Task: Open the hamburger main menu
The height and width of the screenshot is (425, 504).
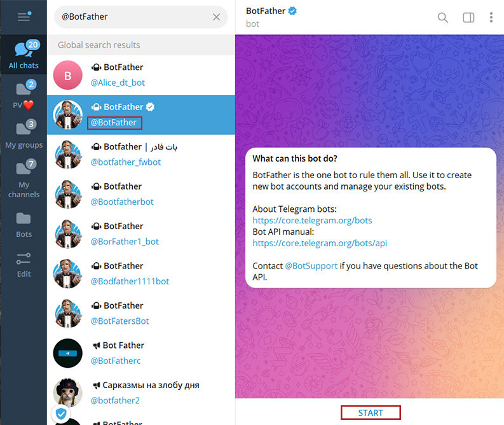Action: (24, 17)
